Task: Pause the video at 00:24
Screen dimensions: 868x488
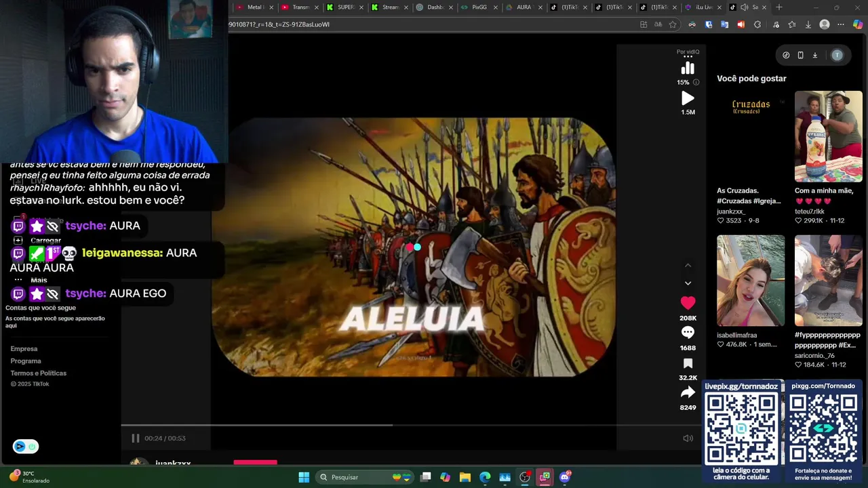Action: click(135, 438)
